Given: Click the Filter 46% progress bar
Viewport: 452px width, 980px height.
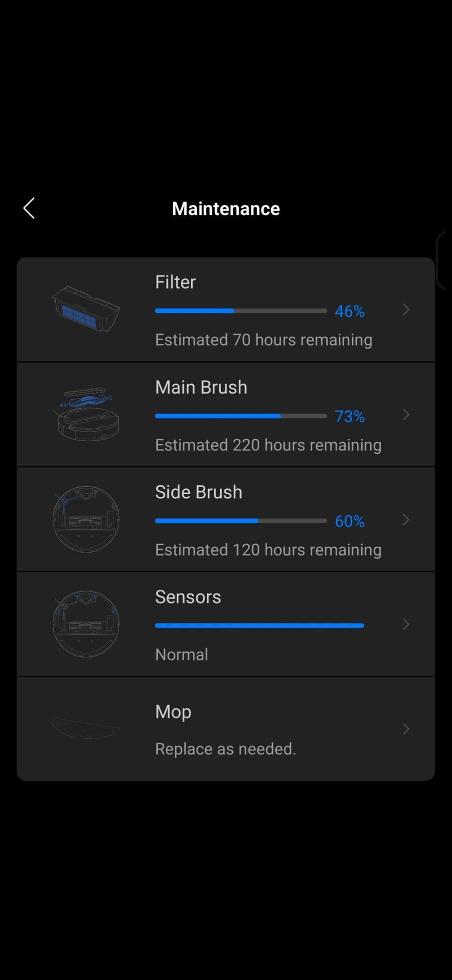Looking at the screenshot, I should (241, 311).
